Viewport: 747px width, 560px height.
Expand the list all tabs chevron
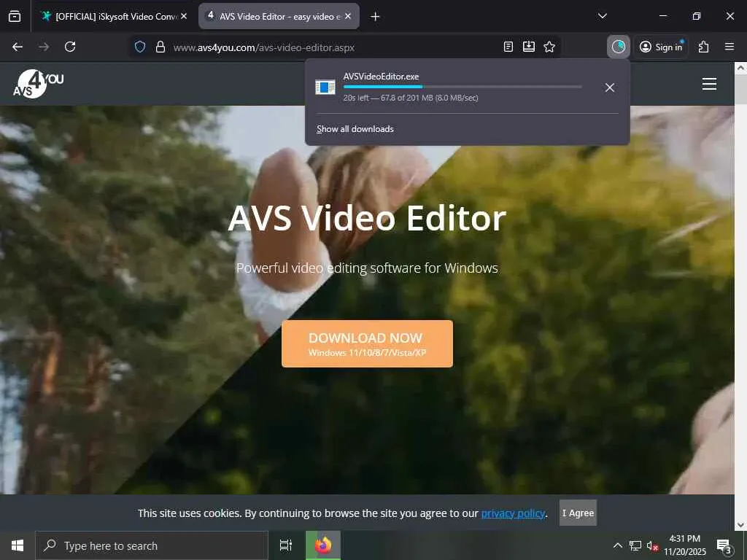point(602,16)
